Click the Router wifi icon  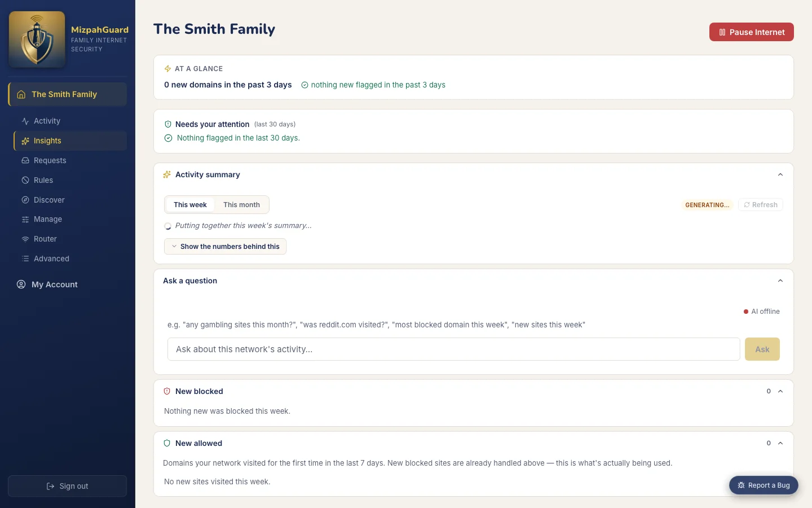(x=25, y=239)
